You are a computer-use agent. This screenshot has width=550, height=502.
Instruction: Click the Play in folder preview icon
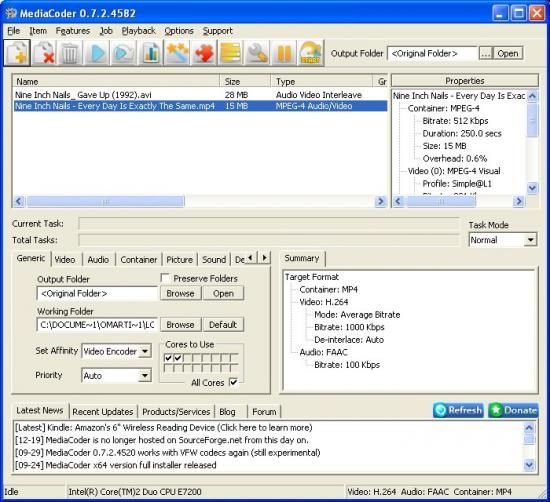[x=123, y=53]
